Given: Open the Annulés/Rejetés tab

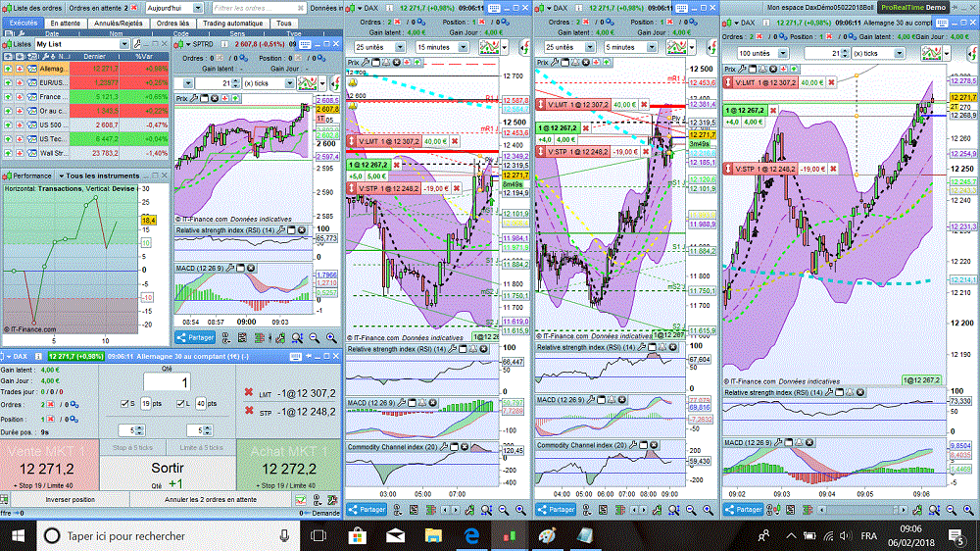Looking at the screenshot, I should pos(119,24).
